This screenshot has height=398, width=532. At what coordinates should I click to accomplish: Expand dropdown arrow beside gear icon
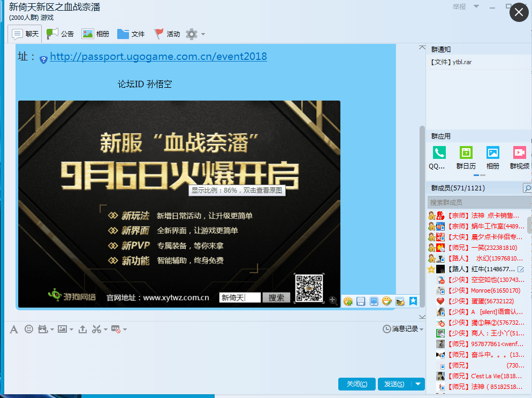pos(203,34)
